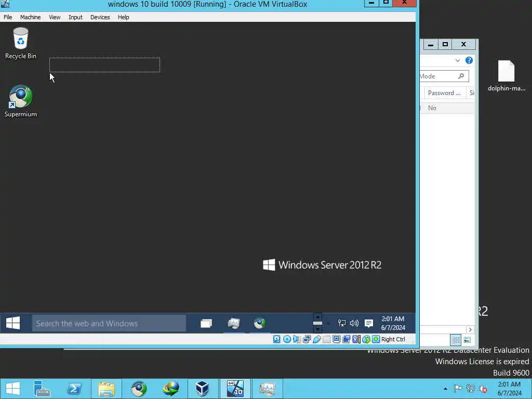Open the Devices menu
Viewport: 532px width, 399px height.
pyautogui.click(x=100, y=17)
